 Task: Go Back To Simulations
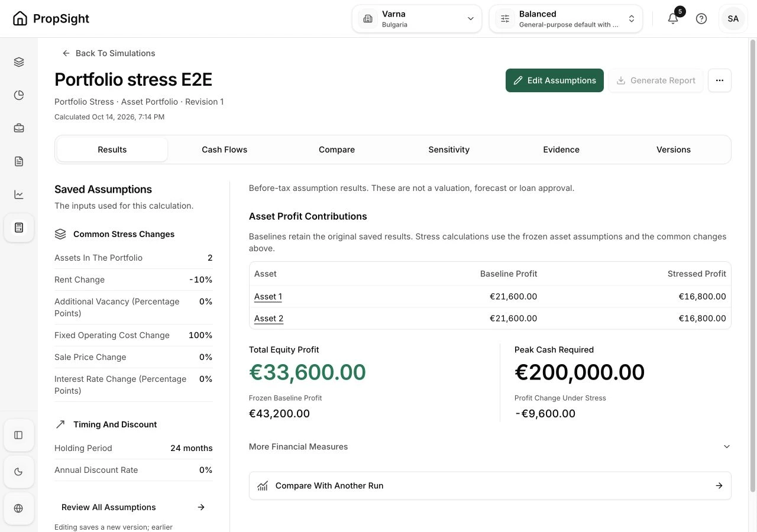click(x=109, y=53)
